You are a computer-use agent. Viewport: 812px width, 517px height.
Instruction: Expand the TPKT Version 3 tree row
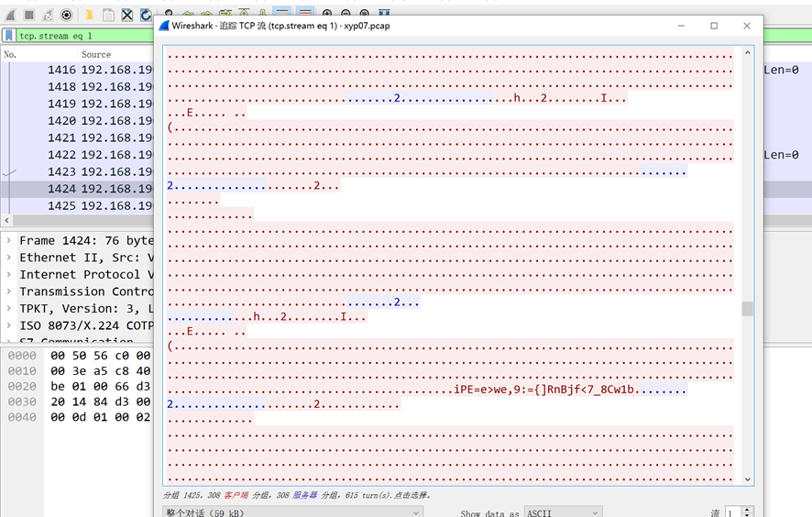pos(9,308)
